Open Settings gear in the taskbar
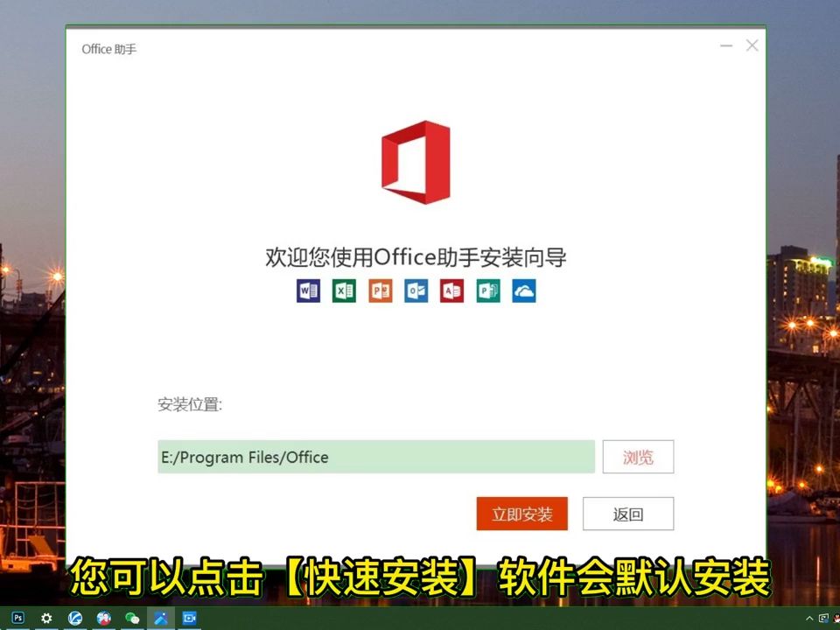The width and height of the screenshot is (840, 630). pos(46,619)
